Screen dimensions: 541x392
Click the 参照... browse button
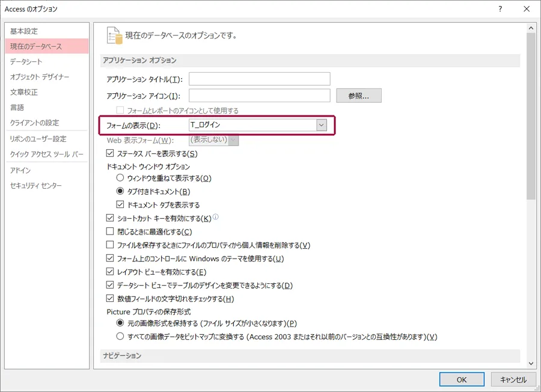coord(358,96)
